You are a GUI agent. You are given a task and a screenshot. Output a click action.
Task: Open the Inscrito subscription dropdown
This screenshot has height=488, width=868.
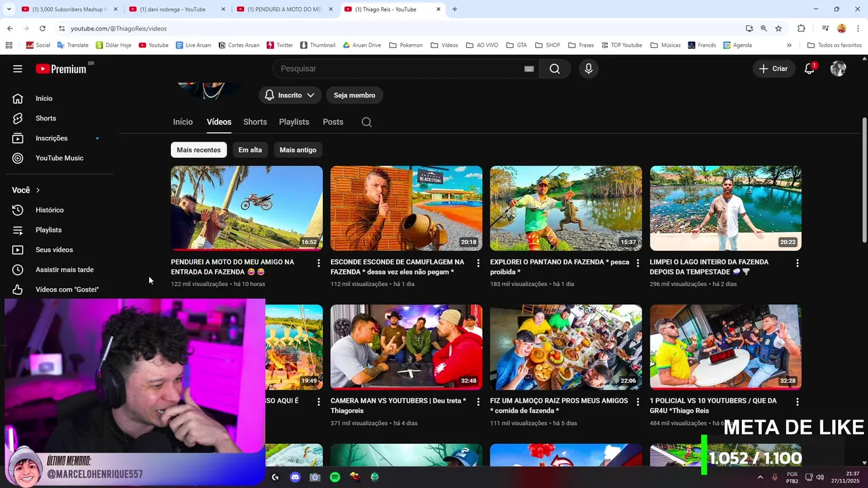point(290,96)
